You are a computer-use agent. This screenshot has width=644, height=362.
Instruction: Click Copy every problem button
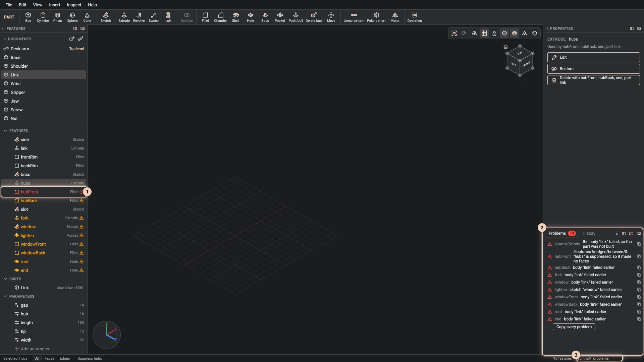[x=574, y=327]
